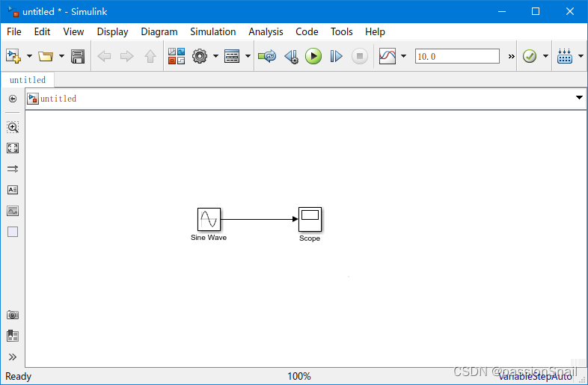Toggle the Model Browser hide/show icon
This screenshot has height=385, width=588.
coord(13,99)
